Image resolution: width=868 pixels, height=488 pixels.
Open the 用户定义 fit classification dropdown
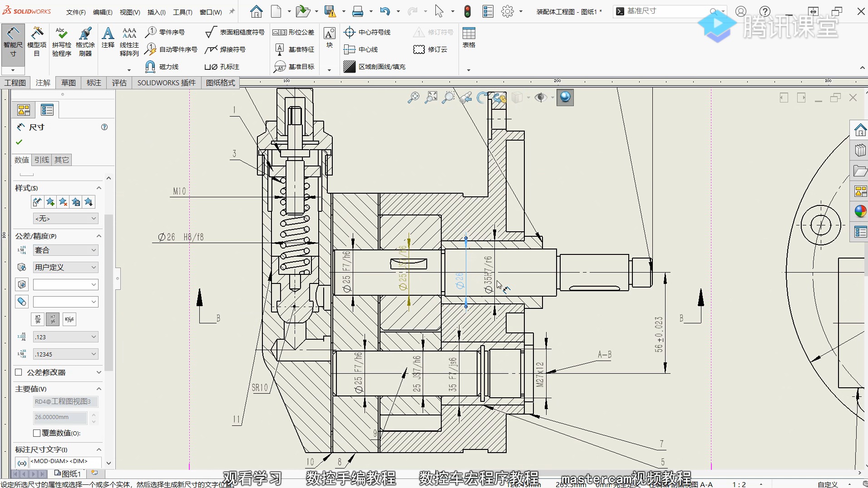pyautogui.click(x=65, y=267)
